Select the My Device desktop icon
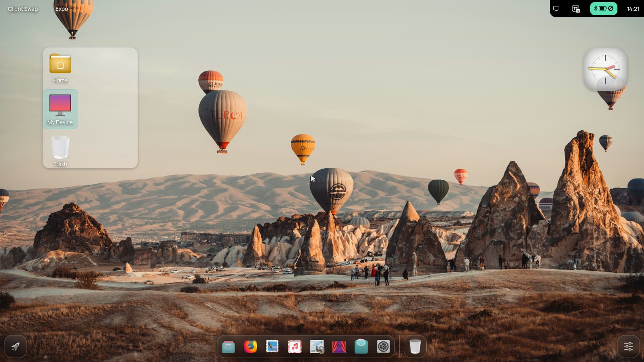 click(60, 109)
